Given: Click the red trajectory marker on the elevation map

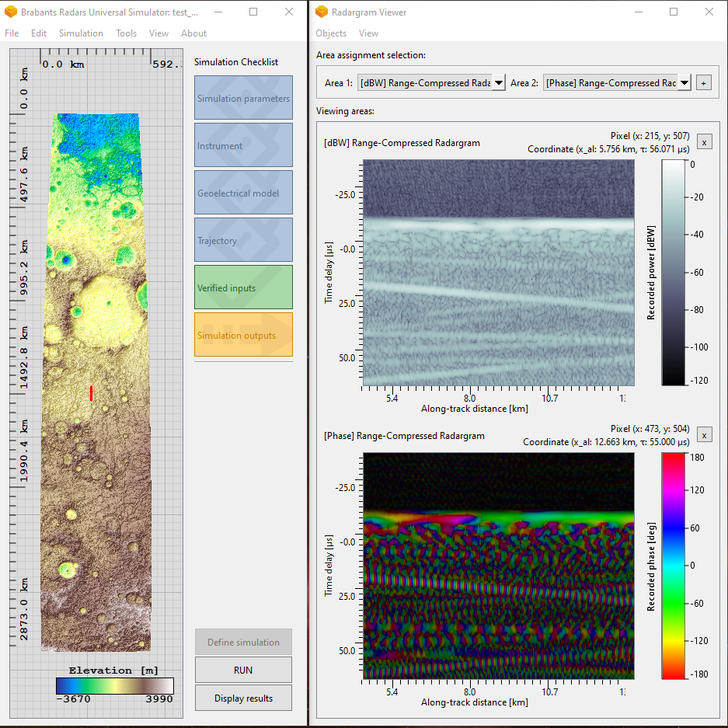Looking at the screenshot, I should pyautogui.click(x=91, y=394).
